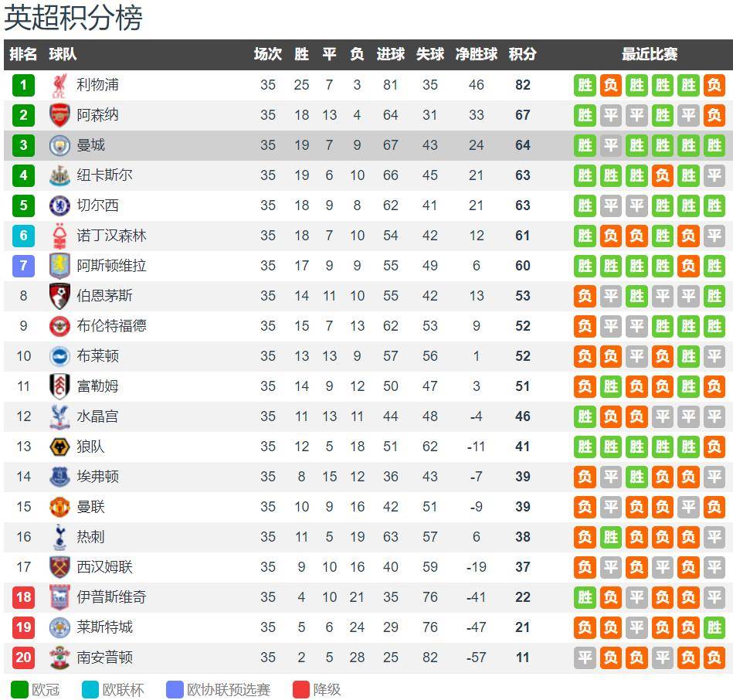This screenshot has width=733, height=700.
Task: Sort by the 积分 column header
Action: 522,54
